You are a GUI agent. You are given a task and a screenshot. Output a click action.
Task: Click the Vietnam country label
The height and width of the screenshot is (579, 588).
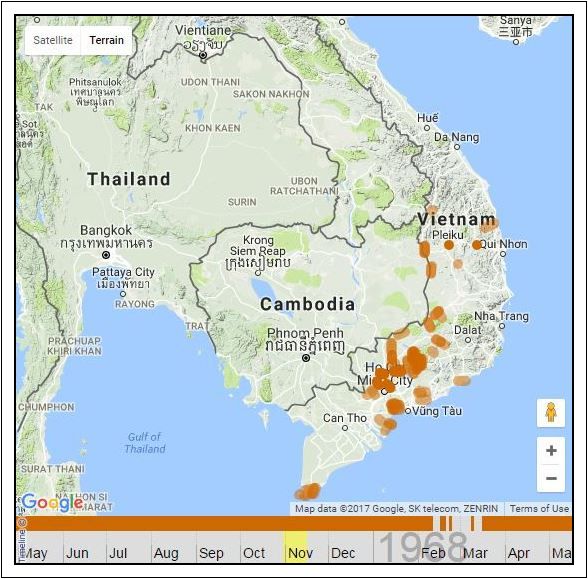coord(456,219)
